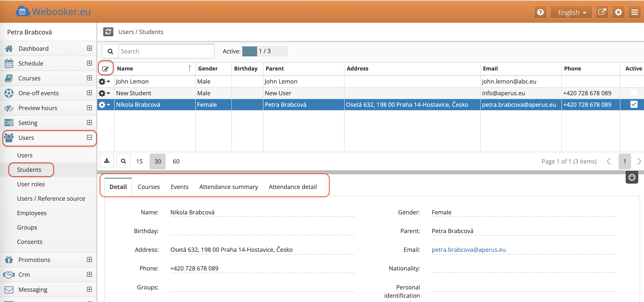
Task: Set page size to 60 items
Action: (x=176, y=161)
